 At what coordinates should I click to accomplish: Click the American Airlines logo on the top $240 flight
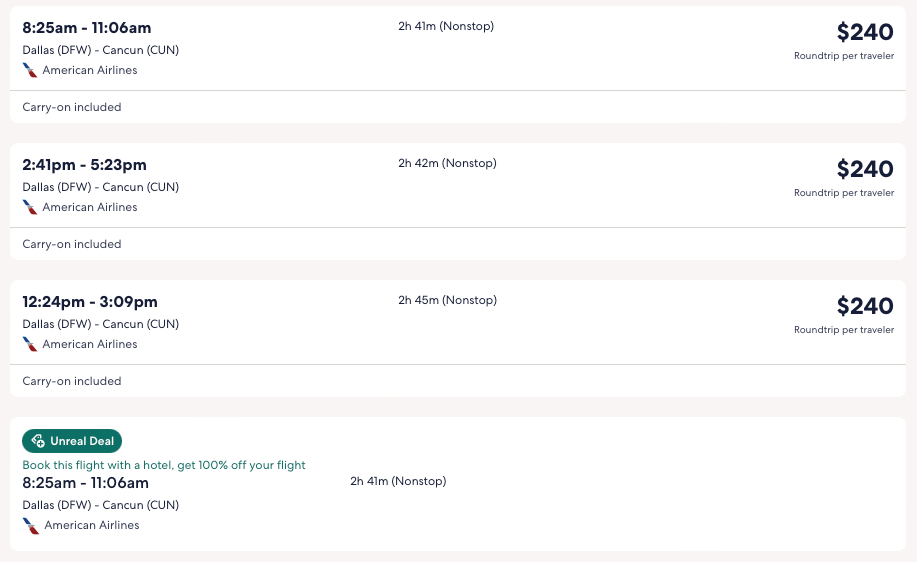point(30,70)
